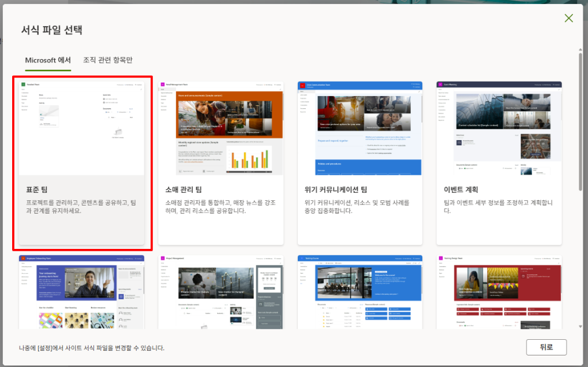Choose the Employee Onboarding Team template preview
588x367 pixels.
[x=81, y=292]
